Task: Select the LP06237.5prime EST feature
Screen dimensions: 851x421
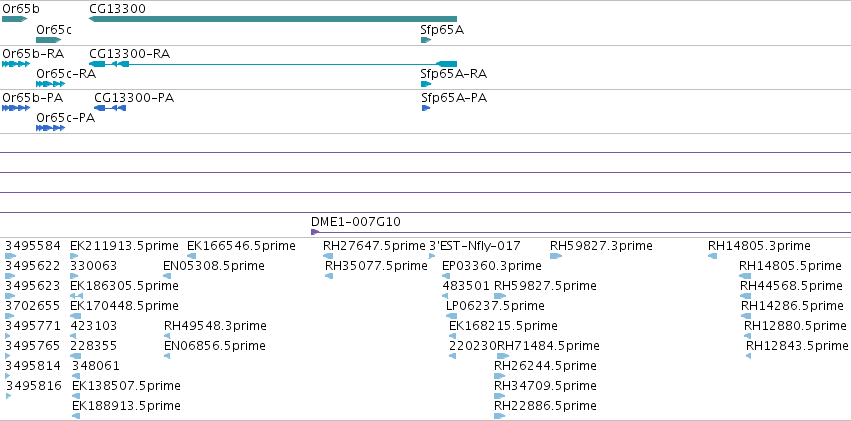Action: [x=495, y=306]
